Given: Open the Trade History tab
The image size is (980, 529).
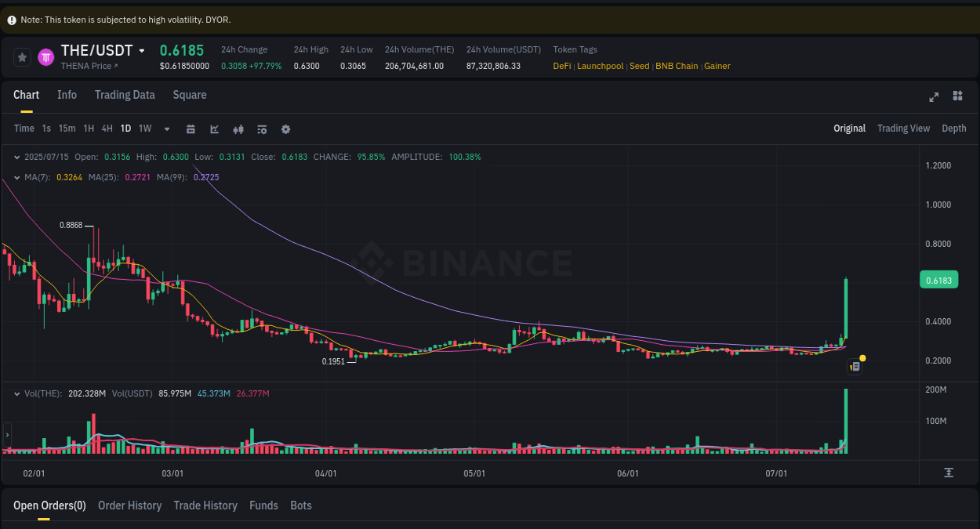Looking at the screenshot, I should [205, 505].
